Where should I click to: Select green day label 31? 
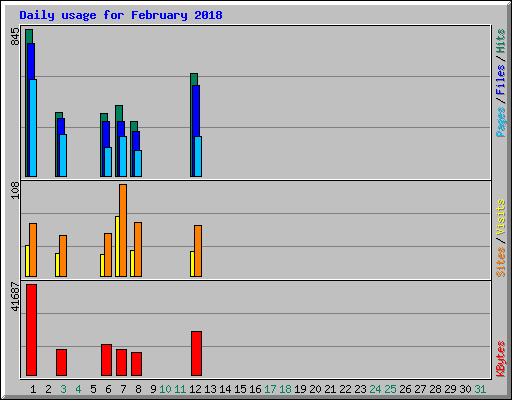(x=480, y=389)
